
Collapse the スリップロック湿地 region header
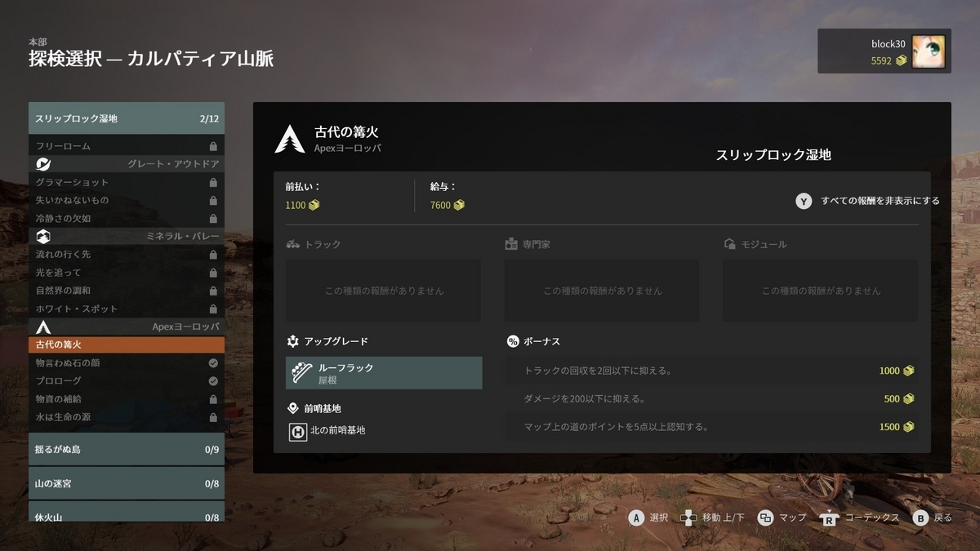(127, 118)
